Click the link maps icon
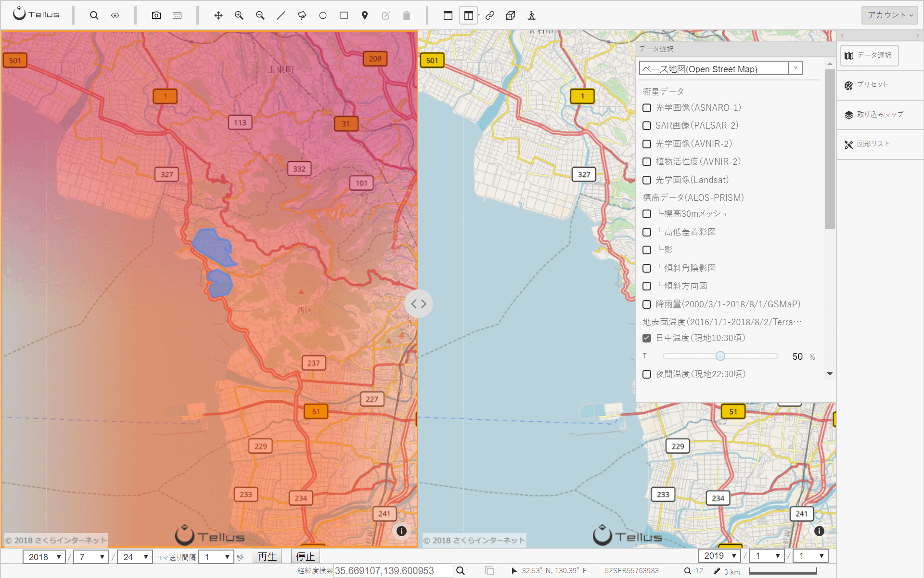Viewport: 924px width, 578px height. pos(490,15)
